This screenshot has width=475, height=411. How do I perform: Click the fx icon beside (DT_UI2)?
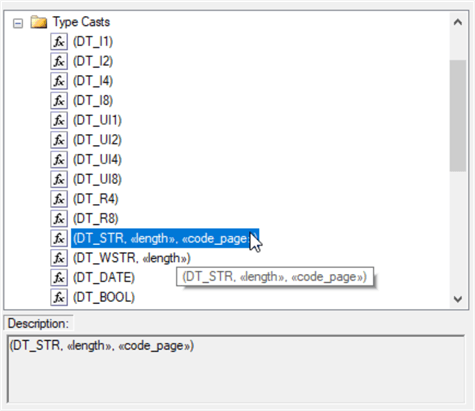[59, 140]
